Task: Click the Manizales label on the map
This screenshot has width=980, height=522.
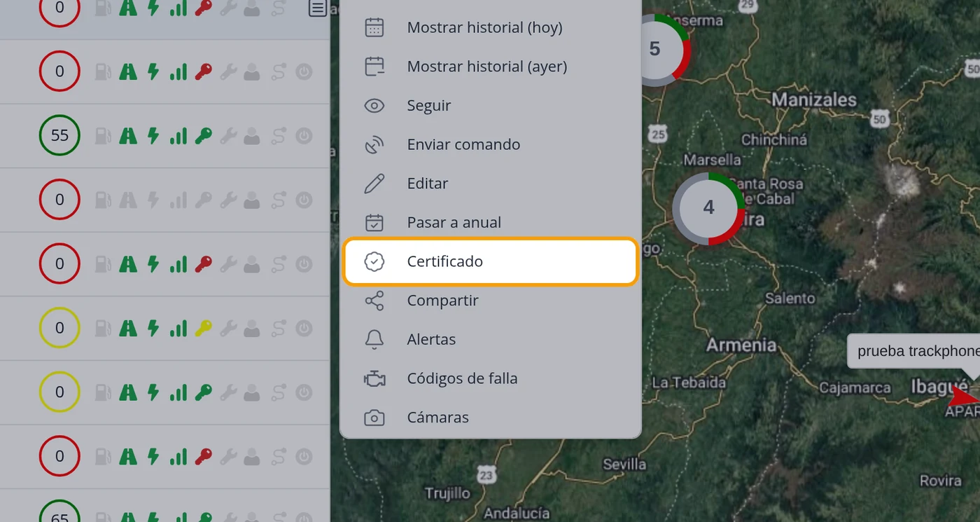Action: 814,100
